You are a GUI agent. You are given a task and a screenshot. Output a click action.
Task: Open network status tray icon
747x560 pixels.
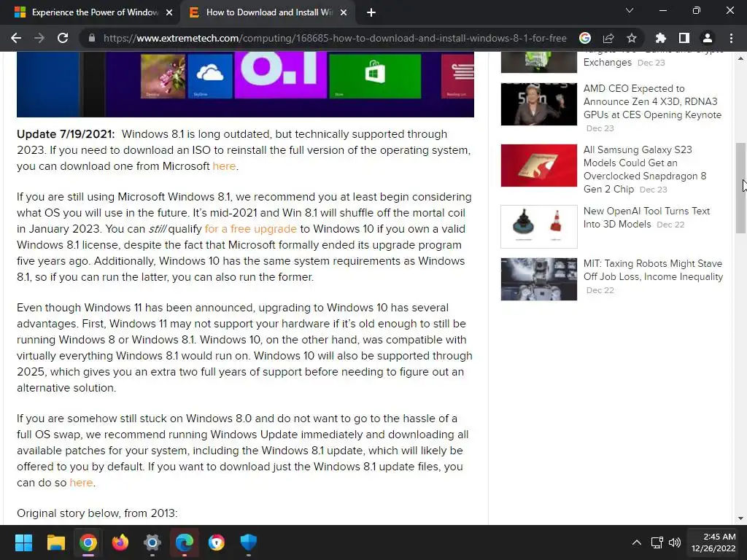click(x=657, y=542)
